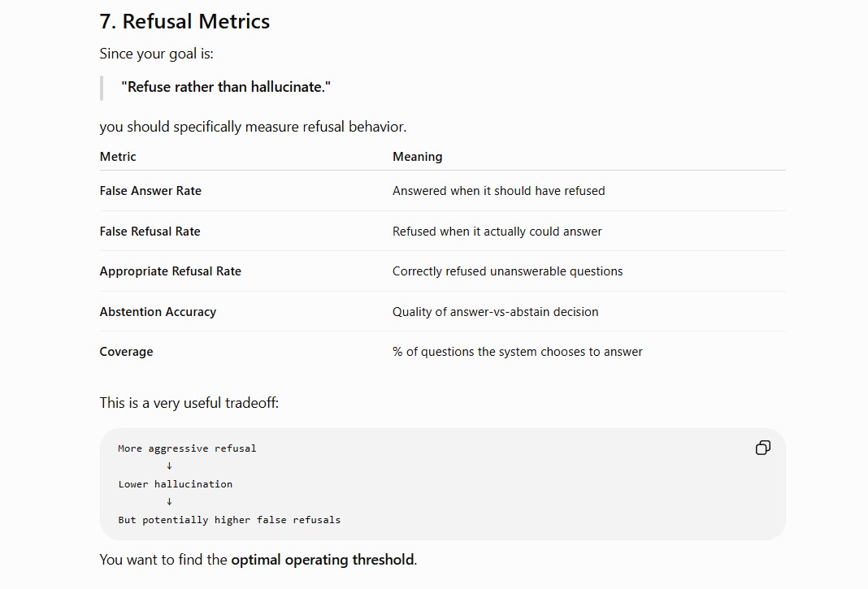The image size is (868, 589).
Task: Click the "Refuse rather than hallucinate." quote
Action: click(x=226, y=87)
